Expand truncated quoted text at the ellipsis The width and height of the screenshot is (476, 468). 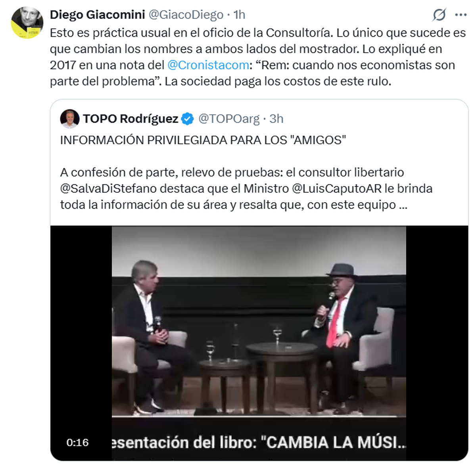click(403, 205)
